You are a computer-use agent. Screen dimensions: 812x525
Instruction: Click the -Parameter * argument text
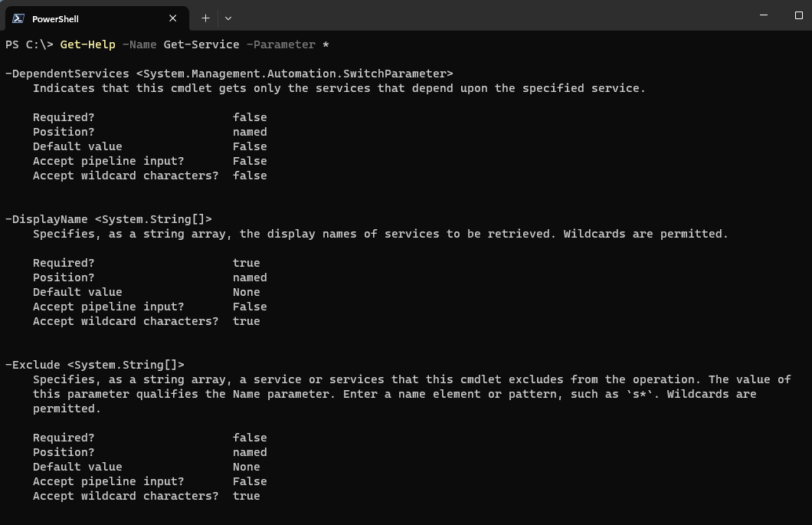click(x=286, y=44)
